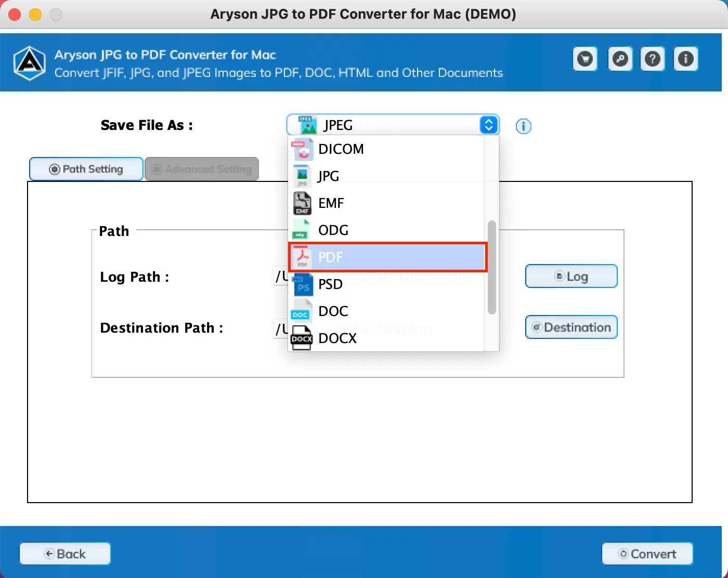Click the Log button
Screen dimensions: 728x578
pos(571,276)
